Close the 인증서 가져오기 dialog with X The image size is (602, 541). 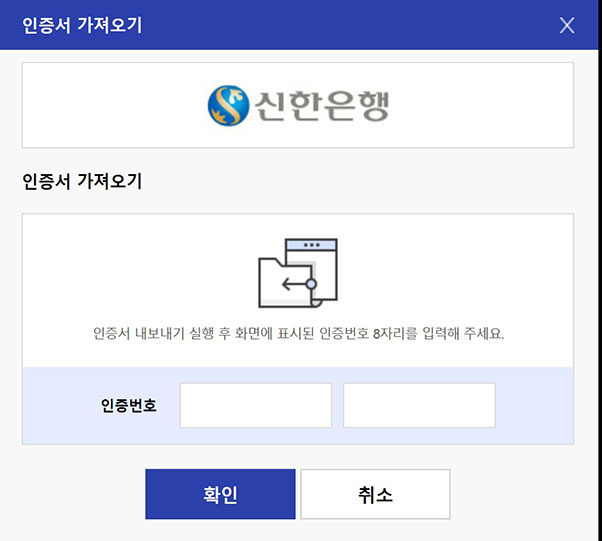click(567, 26)
